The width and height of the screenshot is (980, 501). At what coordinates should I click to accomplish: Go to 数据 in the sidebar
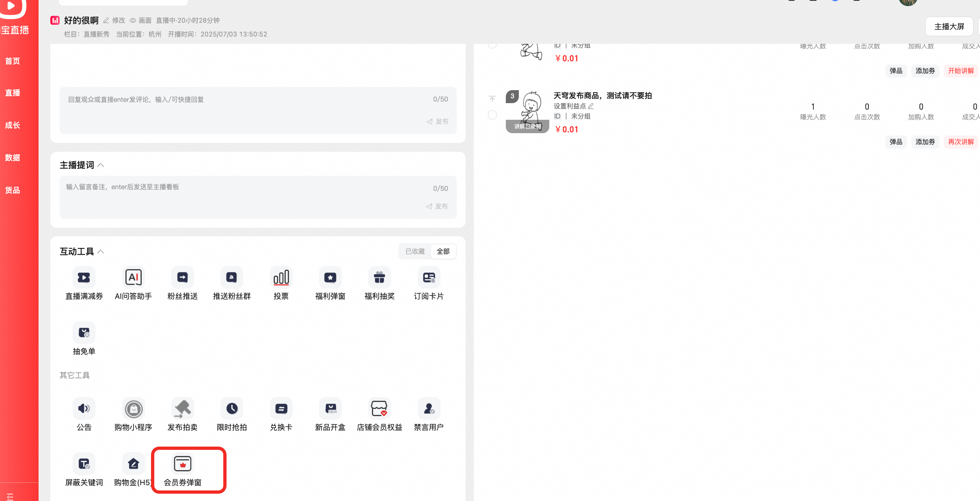click(x=13, y=158)
